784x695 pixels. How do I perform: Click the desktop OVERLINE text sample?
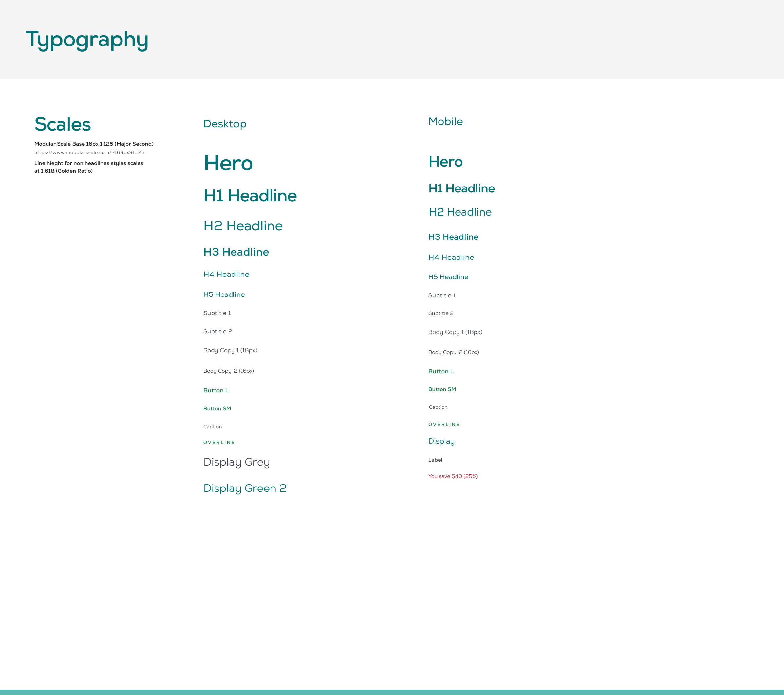(219, 442)
